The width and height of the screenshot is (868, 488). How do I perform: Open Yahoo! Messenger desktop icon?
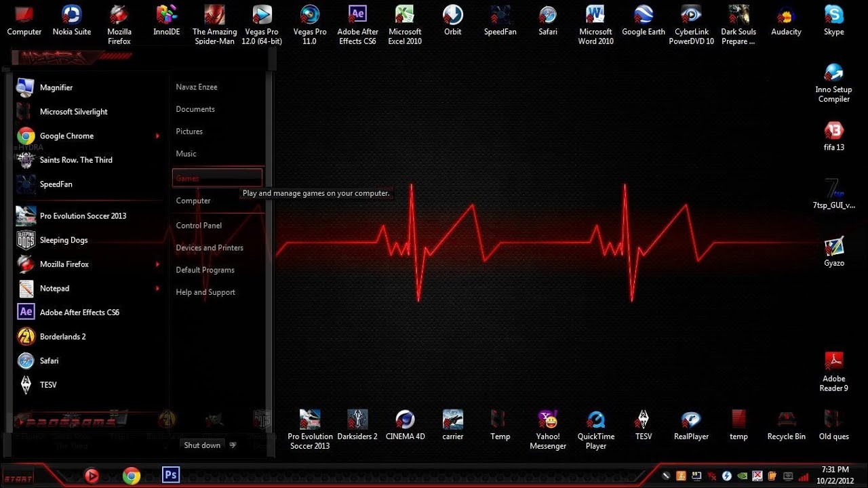tap(548, 430)
